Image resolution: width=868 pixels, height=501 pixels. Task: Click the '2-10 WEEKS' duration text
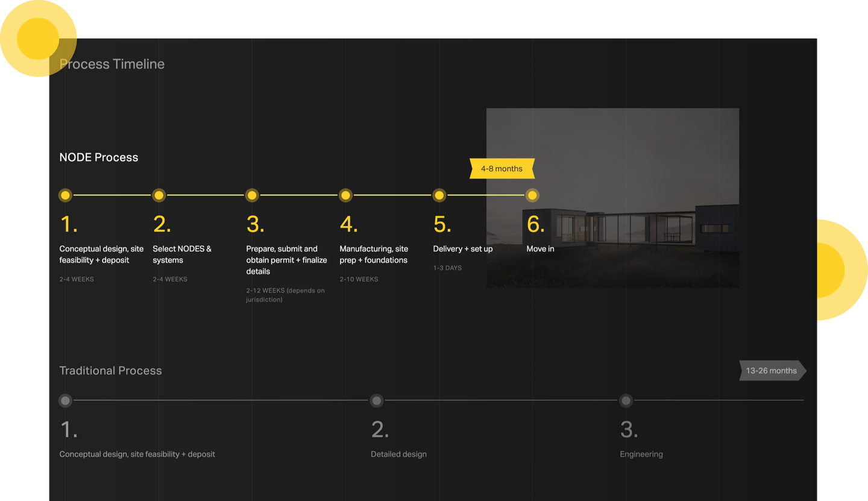359,279
